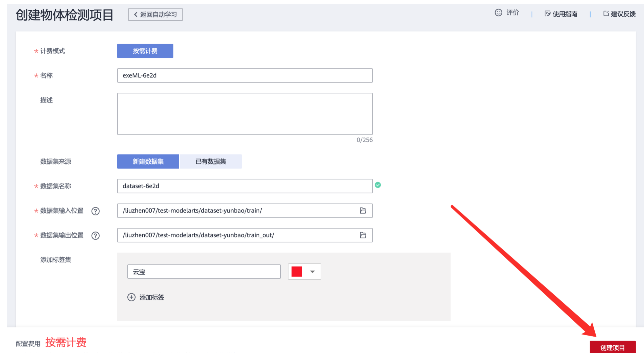This screenshot has width=644, height=353.
Task: Click the red label color swatch
Action: point(296,272)
